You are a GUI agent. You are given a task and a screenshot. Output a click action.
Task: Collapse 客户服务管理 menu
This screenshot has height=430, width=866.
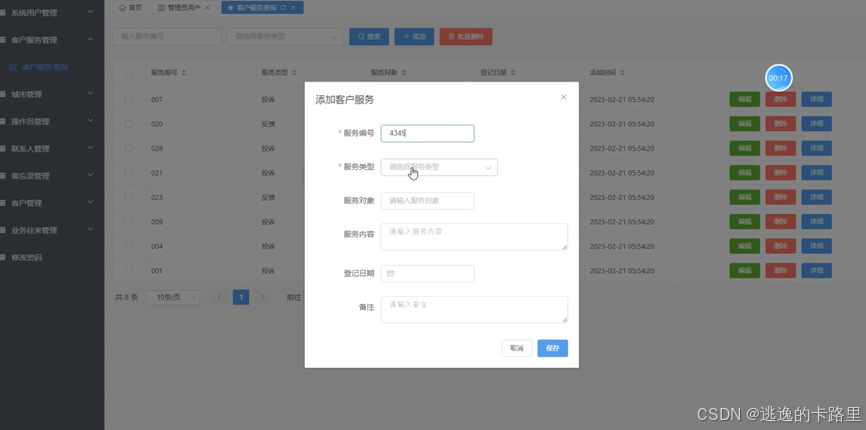click(52, 40)
